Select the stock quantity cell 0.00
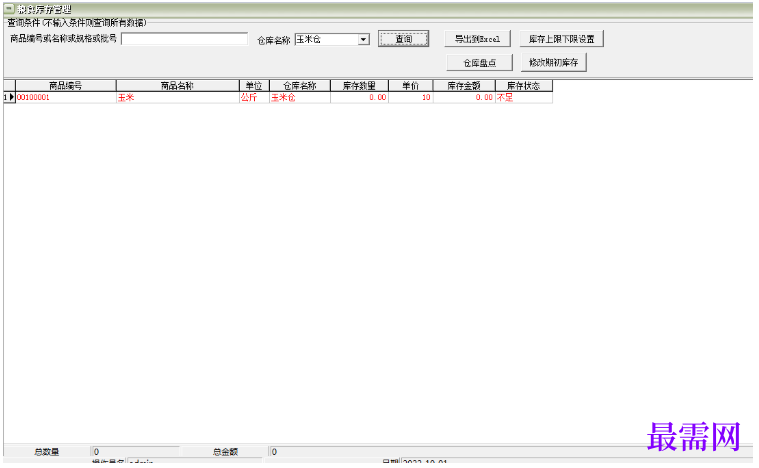Image resolution: width=759 pixels, height=468 pixels. pyautogui.click(x=359, y=97)
